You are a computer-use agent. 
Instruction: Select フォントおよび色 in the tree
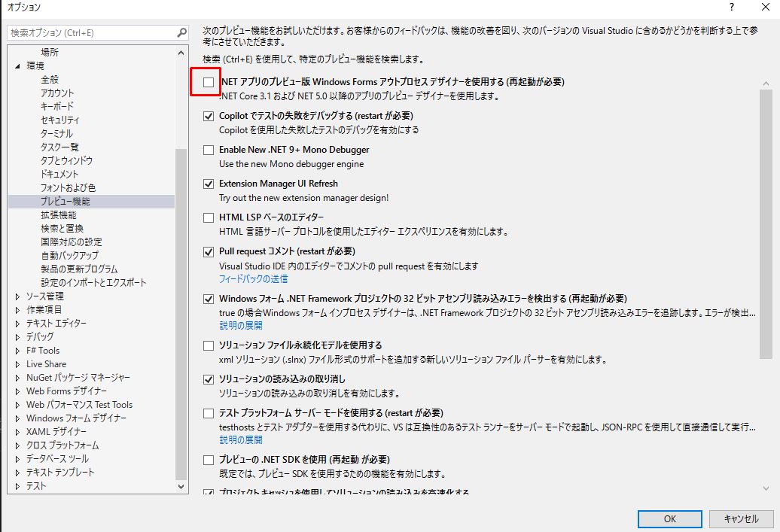pos(68,187)
